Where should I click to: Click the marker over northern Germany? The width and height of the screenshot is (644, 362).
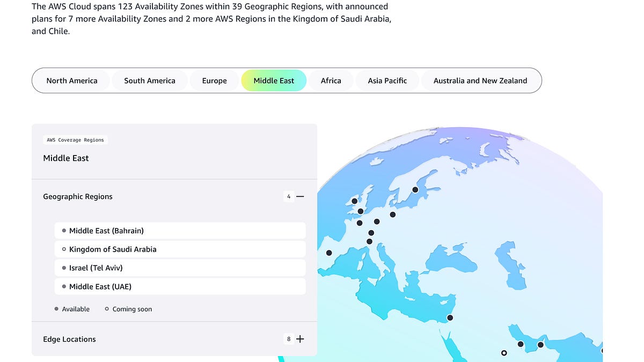point(393,215)
